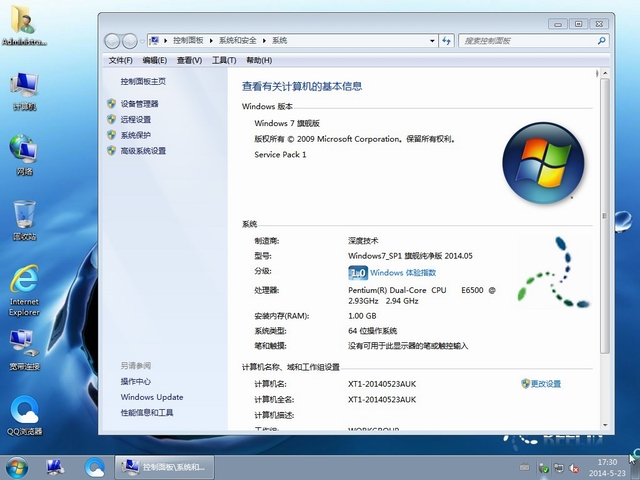Open Device Manager (设备管理器) link
The image size is (640, 480).
[139, 104]
